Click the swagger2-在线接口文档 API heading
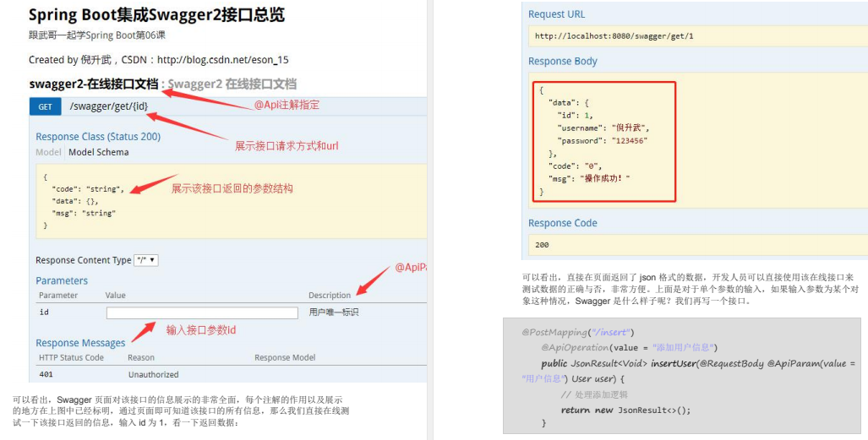This screenshot has height=440, width=868. coord(94,84)
